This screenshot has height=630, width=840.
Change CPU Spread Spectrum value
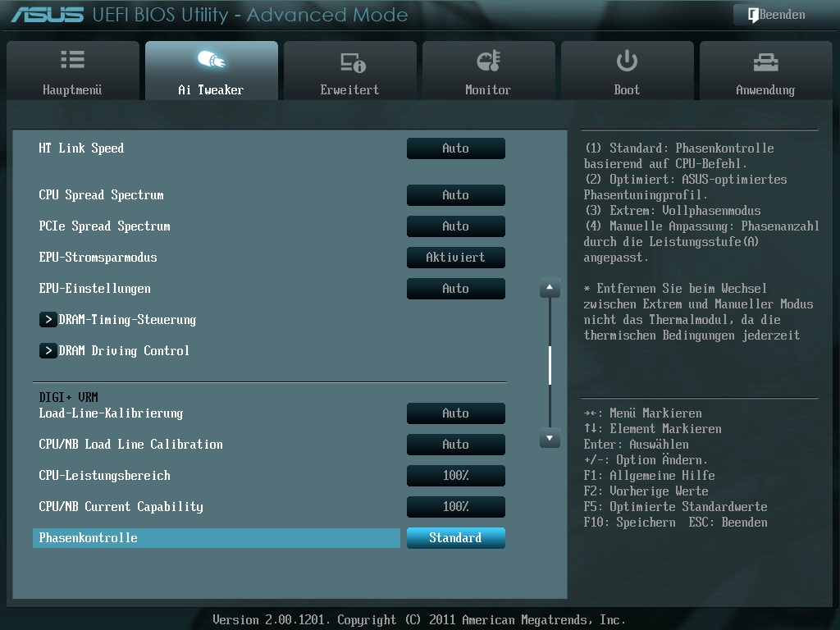pyautogui.click(x=456, y=195)
